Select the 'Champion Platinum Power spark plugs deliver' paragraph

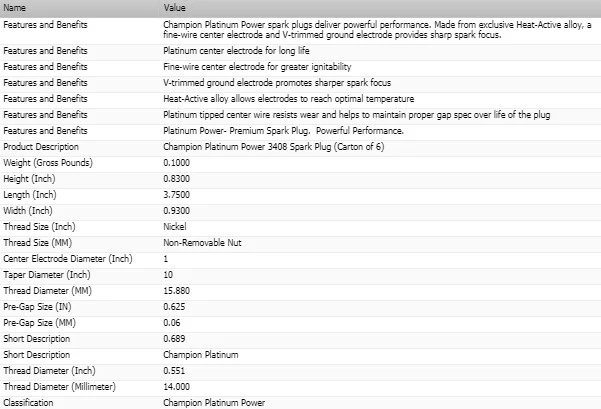pyautogui.click(x=377, y=30)
